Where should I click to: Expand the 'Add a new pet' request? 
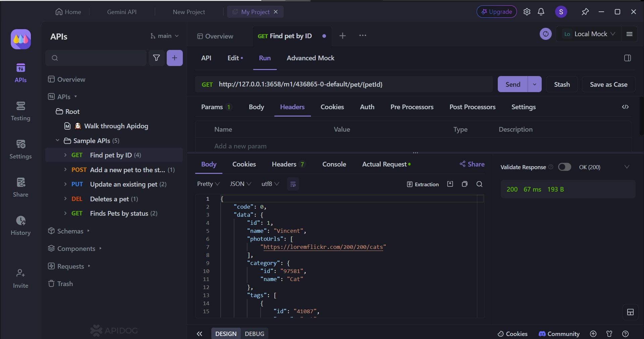(65, 170)
